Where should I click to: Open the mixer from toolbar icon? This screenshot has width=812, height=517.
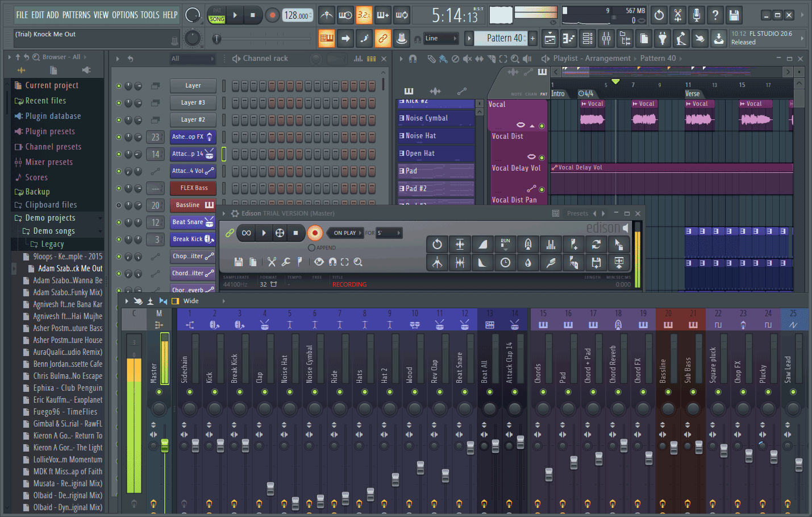pos(606,39)
